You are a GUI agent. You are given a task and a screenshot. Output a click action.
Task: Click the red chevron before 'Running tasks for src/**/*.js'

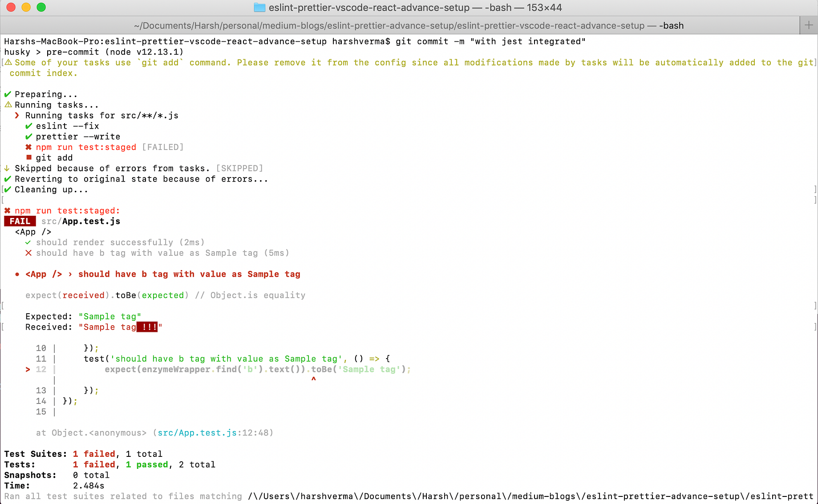[x=17, y=116]
